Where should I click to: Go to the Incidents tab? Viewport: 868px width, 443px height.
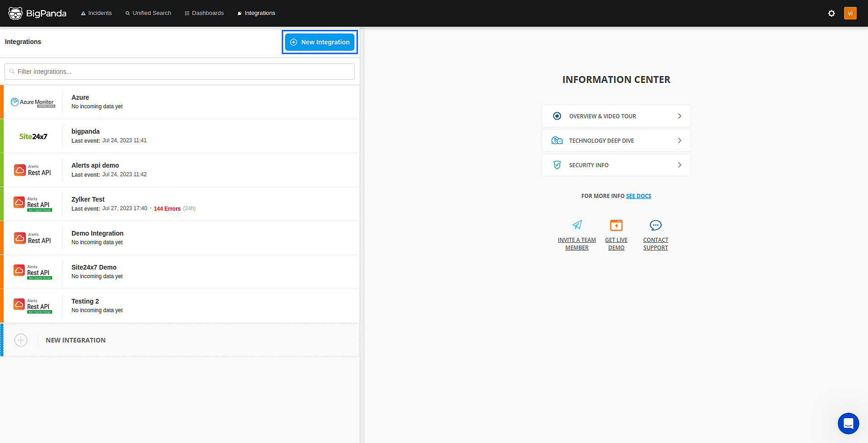[96, 13]
